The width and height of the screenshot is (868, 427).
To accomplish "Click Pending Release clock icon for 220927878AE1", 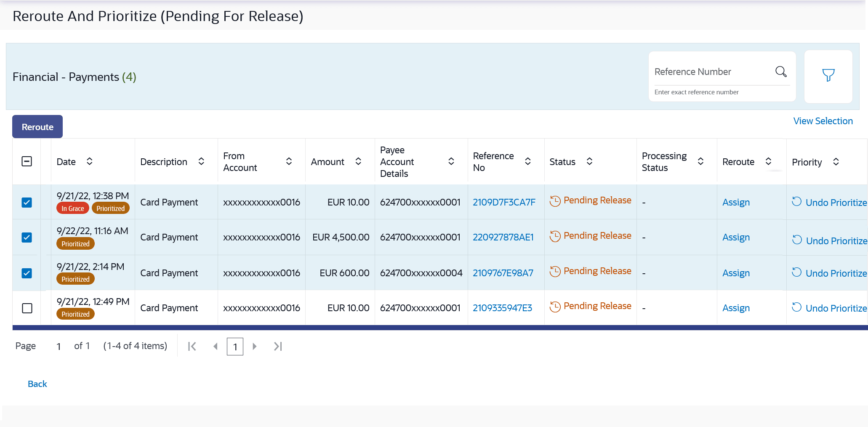I will (x=555, y=237).
